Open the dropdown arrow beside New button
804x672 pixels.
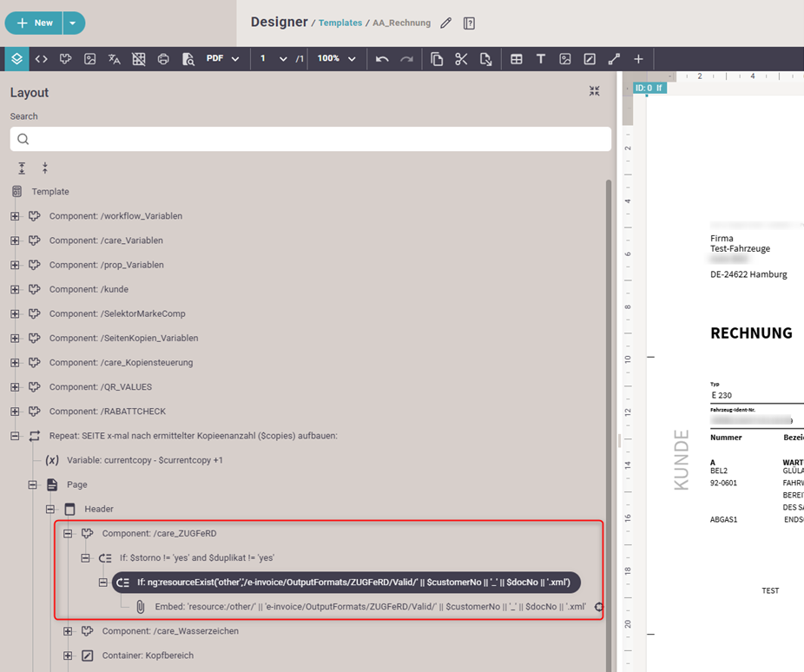pos(73,23)
